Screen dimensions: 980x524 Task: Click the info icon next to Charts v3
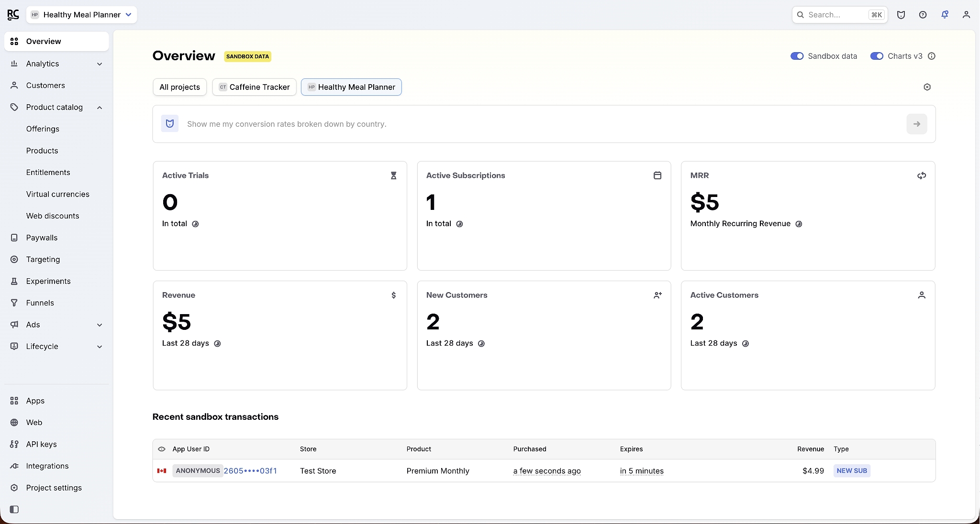tap(931, 56)
